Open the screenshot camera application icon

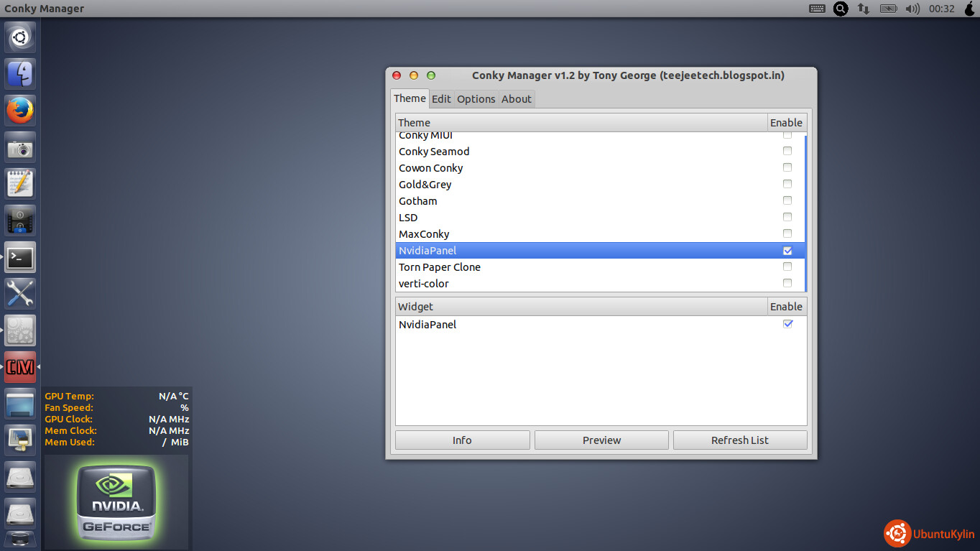tap(20, 147)
